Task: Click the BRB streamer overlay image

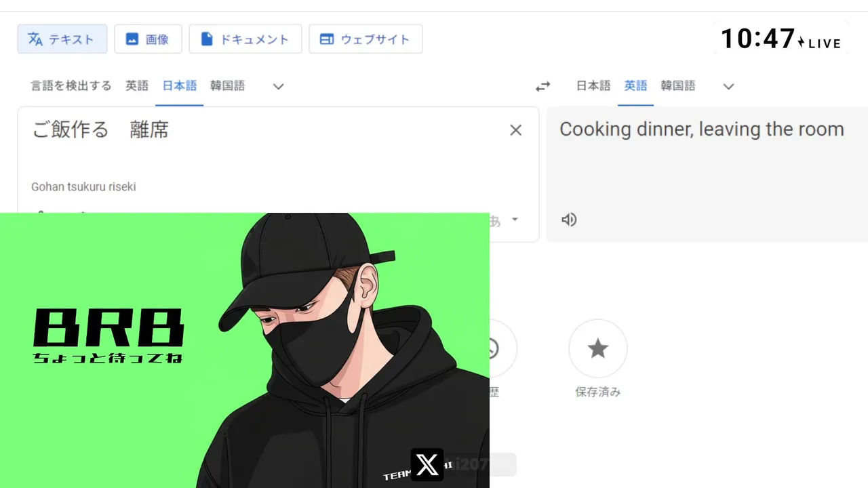Action: coord(244,350)
